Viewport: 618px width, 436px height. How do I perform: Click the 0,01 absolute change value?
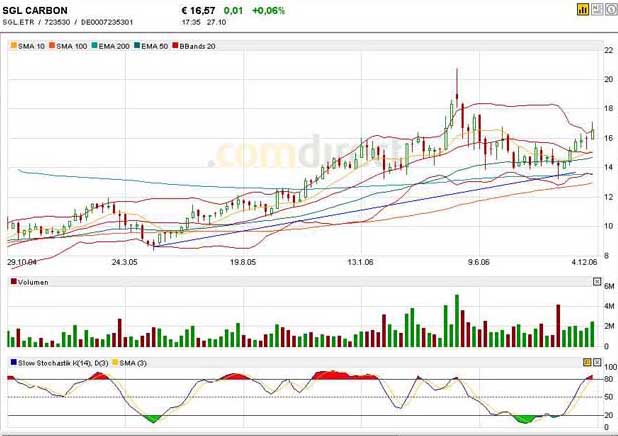click(x=233, y=11)
